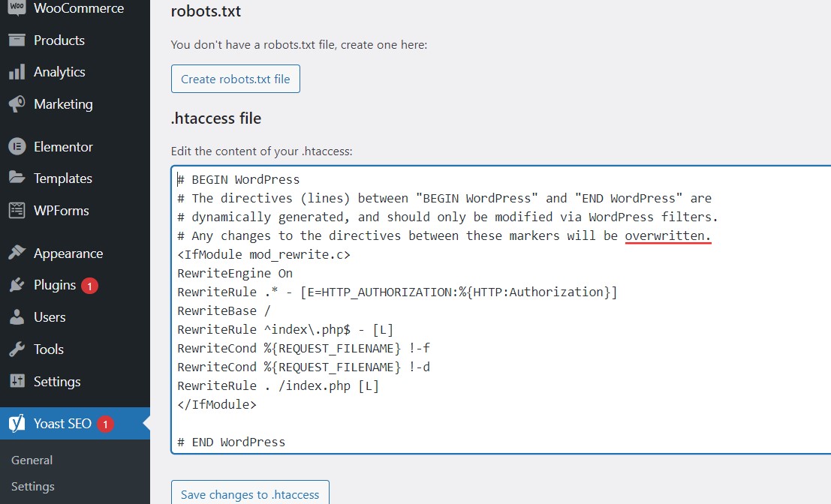Click the Marketing megaphone icon

click(x=17, y=104)
